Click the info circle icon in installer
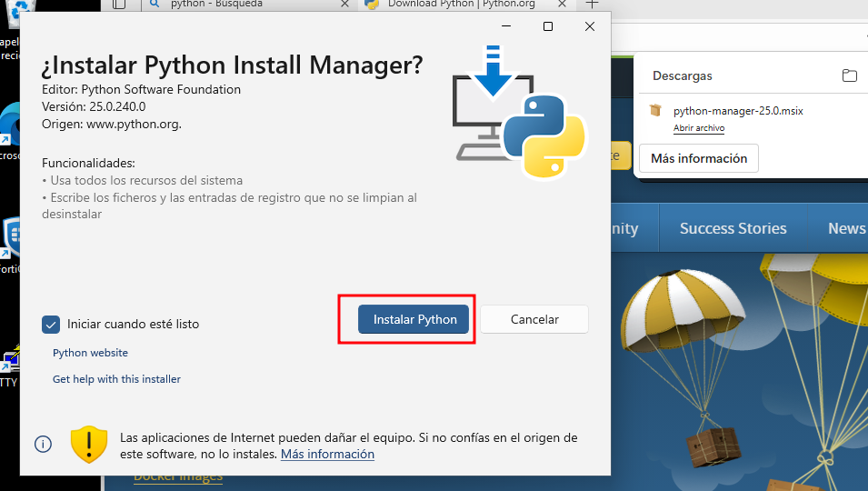The width and height of the screenshot is (868, 491). coord(43,444)
